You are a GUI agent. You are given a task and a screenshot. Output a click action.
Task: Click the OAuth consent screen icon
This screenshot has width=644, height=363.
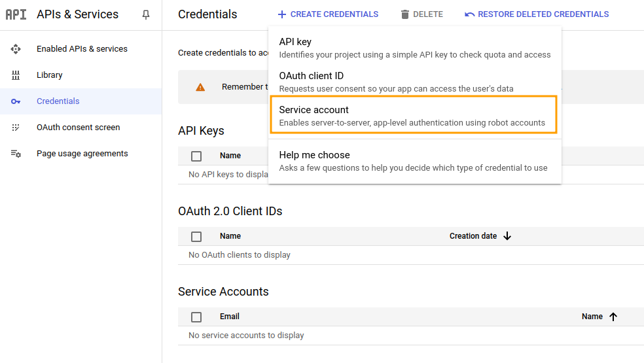[x=16, y=128]
